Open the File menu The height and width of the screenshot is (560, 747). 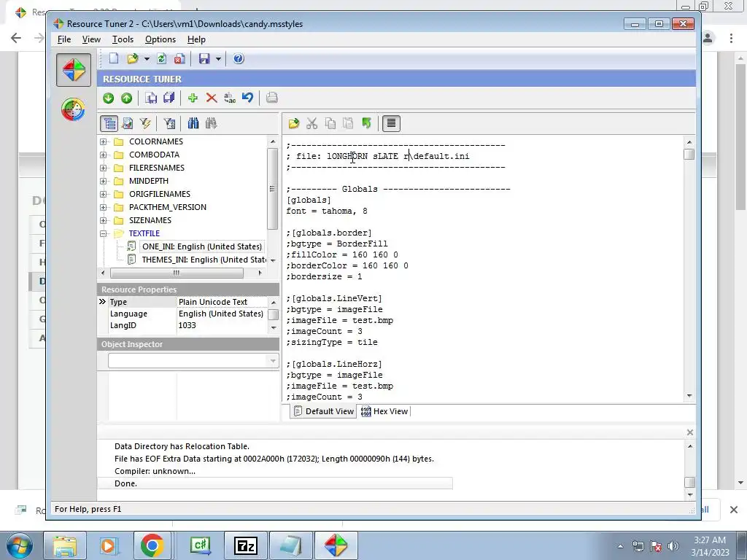(x=64, y=39)
